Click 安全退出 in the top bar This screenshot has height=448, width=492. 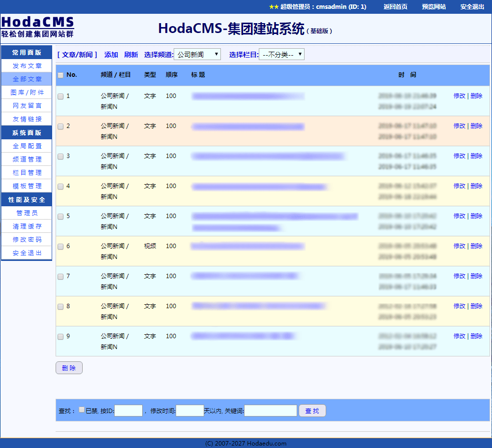click(x=472, y=6)
